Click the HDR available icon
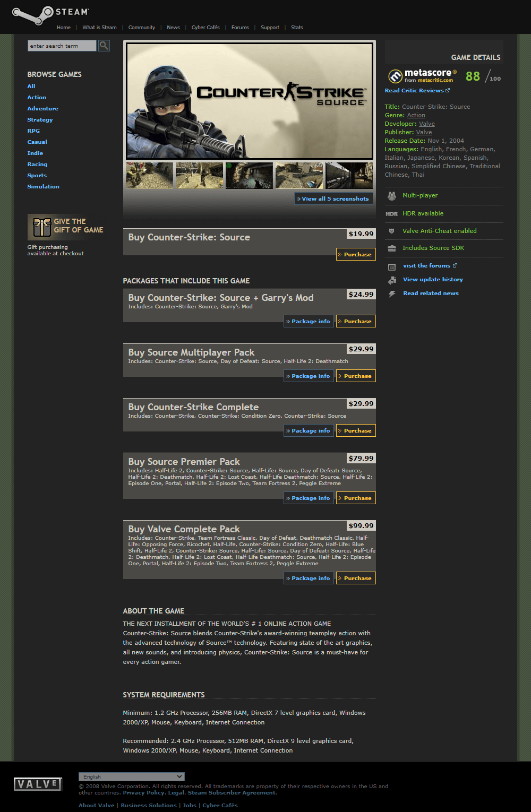The height and width of the screenshot is (812, 531). (x=392, y=214)
